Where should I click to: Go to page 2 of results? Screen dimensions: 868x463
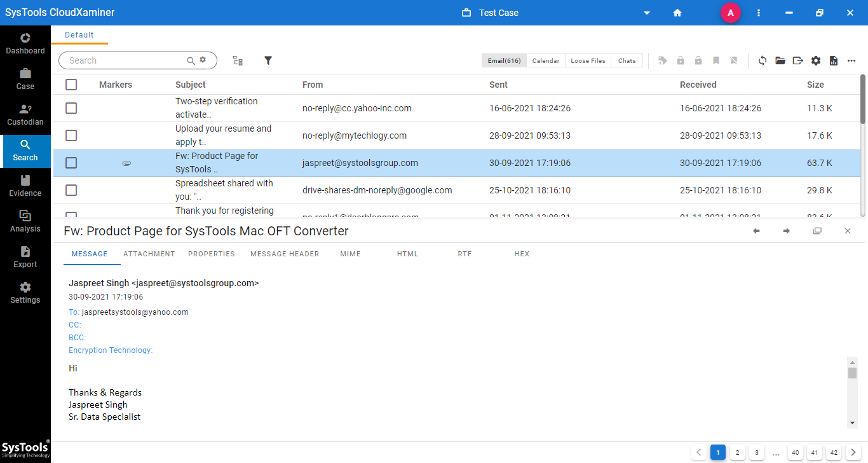[x=737, y=453]
